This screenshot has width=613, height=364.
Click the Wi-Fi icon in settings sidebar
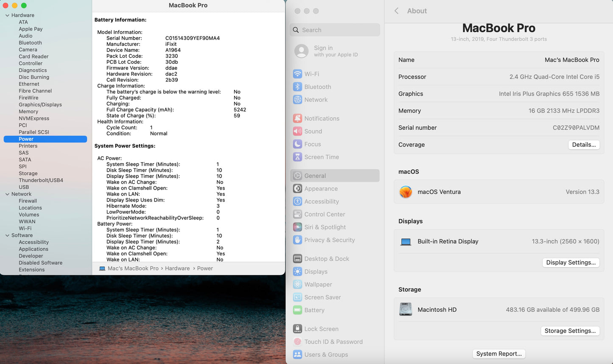[x=297, y=74]
